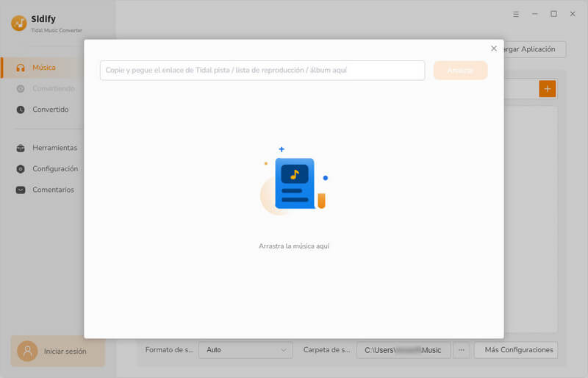This screenshot has height=378, width=588.
Task: Maximize the Sidify window
Action: (x=553, y=14)
